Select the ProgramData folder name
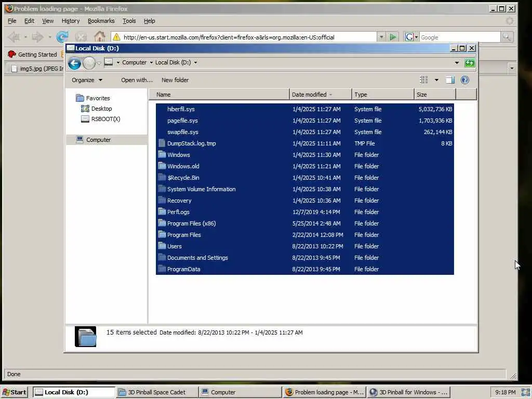The height and width of the screenshot is (399, 532). [x=183, y=269]
